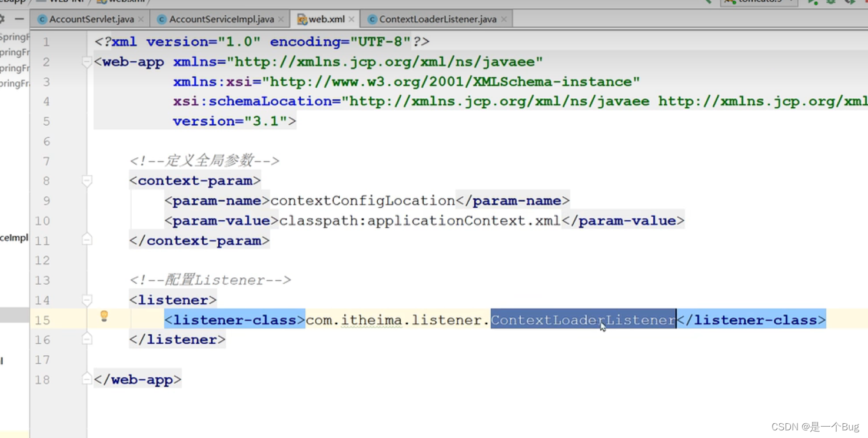Click the xmlns:xsi XMLSchema-instance value
This screenshot has width=868, height=438.
tap(450, 81)
